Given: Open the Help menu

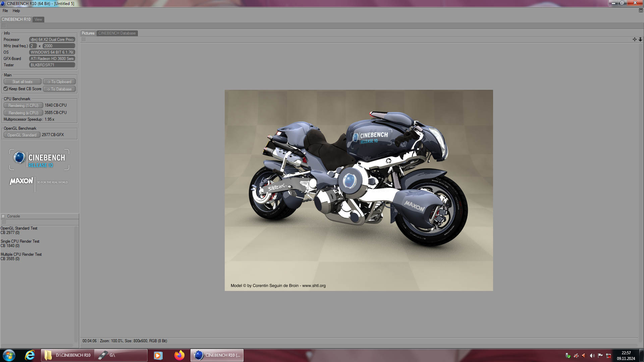Looking at the screenshot, I should 16,11.
